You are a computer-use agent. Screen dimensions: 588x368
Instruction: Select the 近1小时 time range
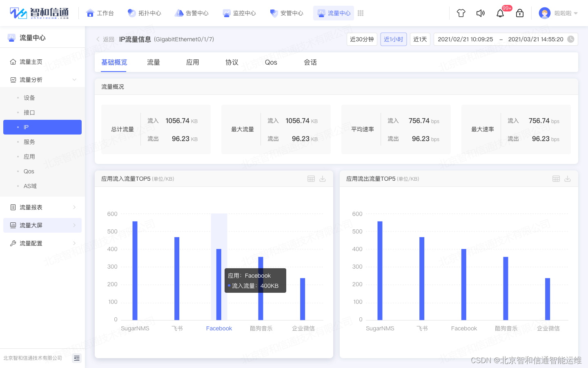[394, 39]
